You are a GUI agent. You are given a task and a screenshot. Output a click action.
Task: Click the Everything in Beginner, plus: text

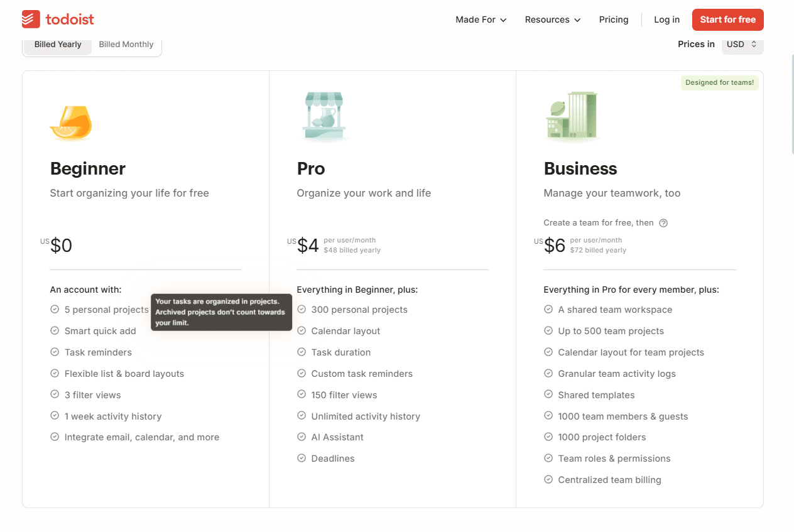(x=357, y=290)
